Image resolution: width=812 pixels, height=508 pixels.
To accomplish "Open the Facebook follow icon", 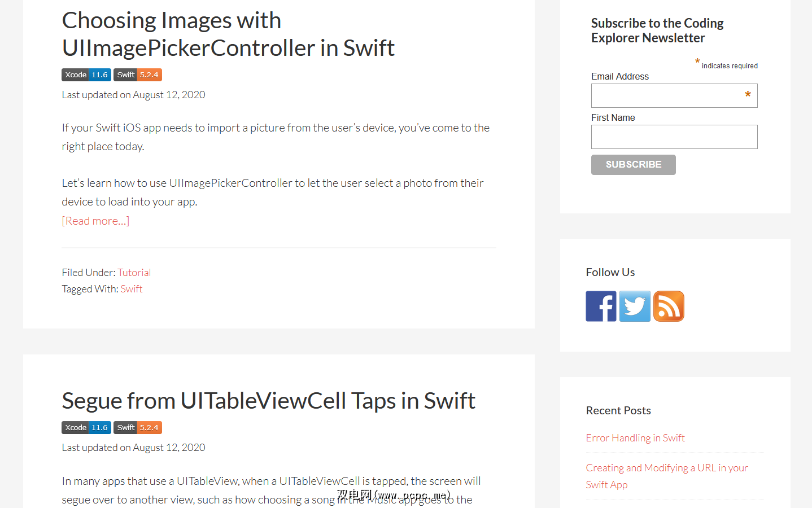I will [x=601, y=306].
